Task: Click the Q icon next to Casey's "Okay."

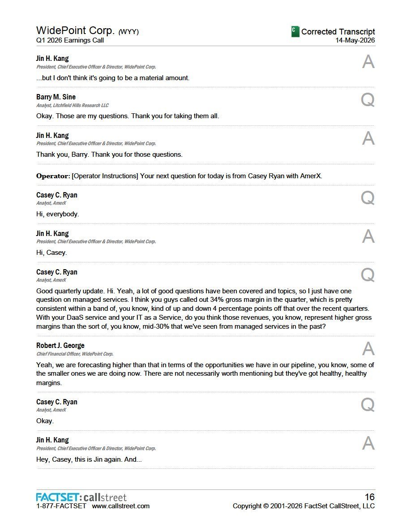Action: click(x=368, y=405)
